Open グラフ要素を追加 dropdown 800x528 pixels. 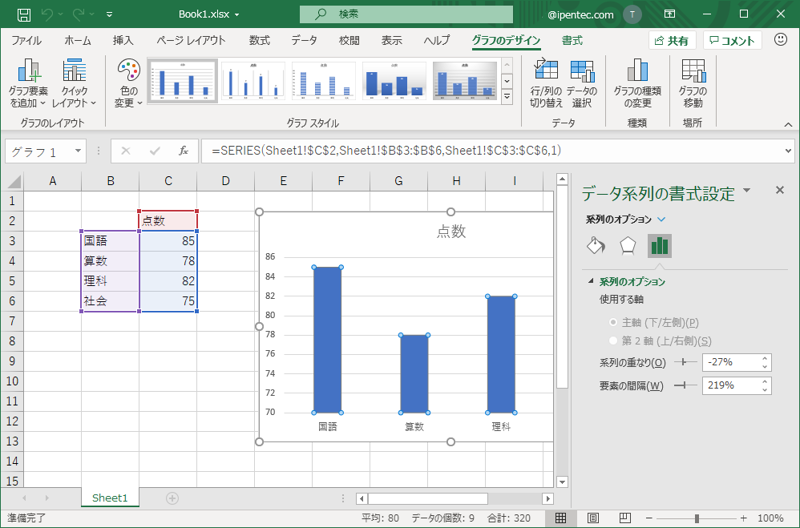28,83
